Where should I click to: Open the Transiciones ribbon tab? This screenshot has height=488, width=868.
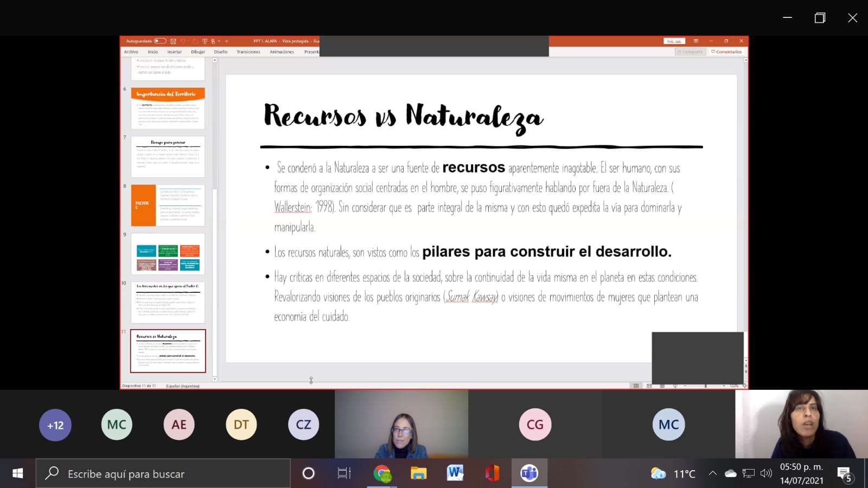pos(248,52)
